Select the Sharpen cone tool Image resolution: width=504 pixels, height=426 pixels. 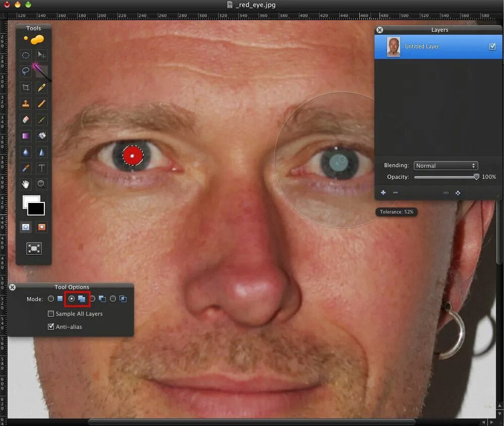(41, 152)
